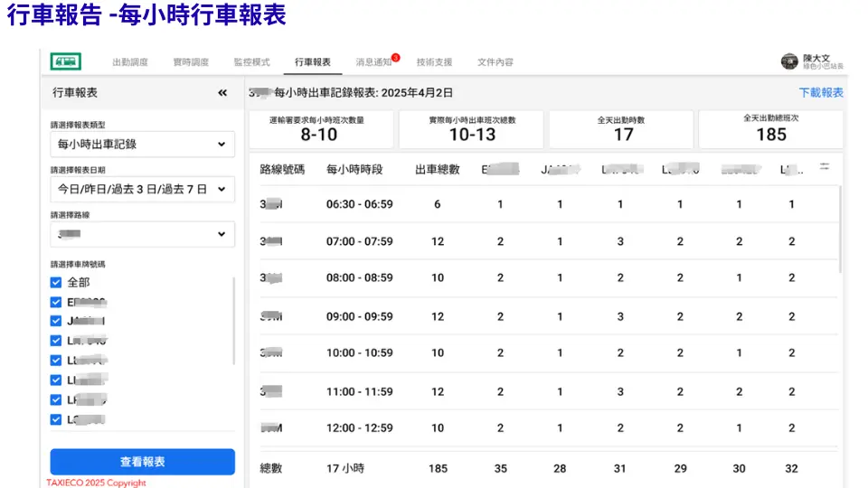The width and height of the screenshot is (868, 488).
Task: Toggle the last visible plate checkbox
Action: click(56, 419)
